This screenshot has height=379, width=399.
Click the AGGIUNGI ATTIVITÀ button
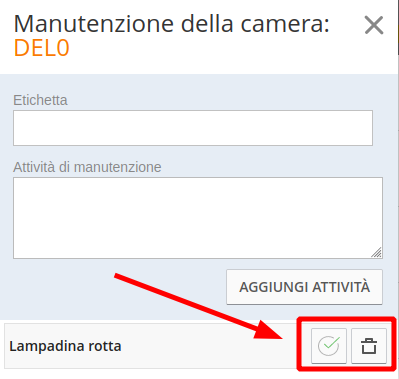[x=304, y=287]
